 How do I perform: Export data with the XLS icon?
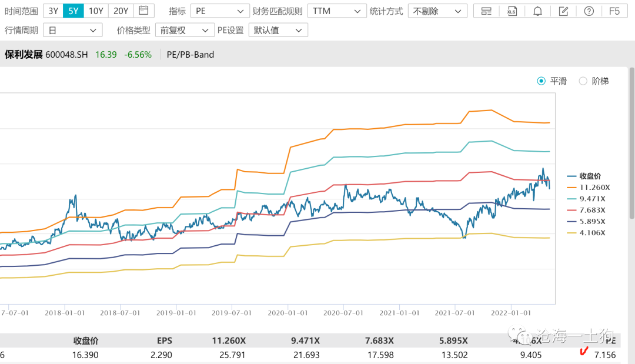[512, 11]
